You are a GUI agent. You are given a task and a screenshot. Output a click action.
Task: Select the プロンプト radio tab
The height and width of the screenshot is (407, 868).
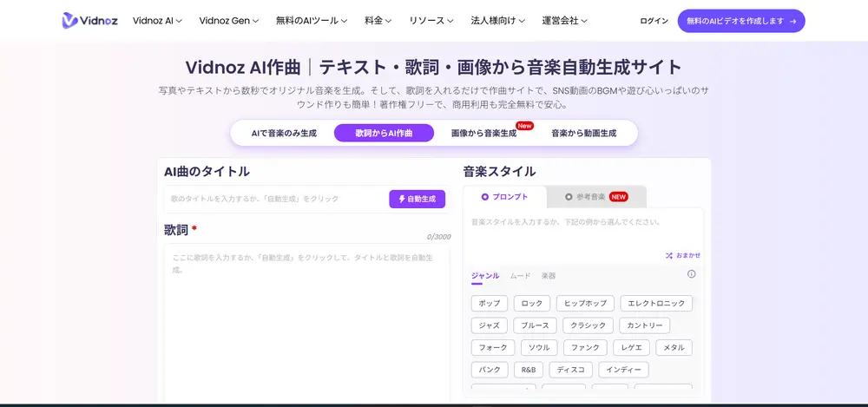504,197
